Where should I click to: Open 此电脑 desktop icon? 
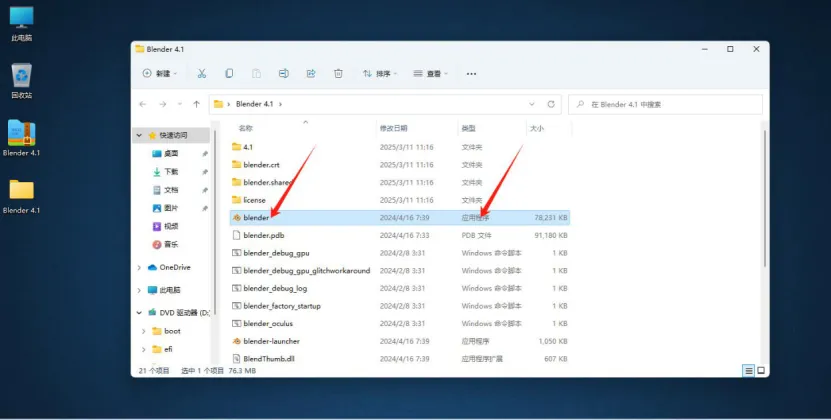22,24
